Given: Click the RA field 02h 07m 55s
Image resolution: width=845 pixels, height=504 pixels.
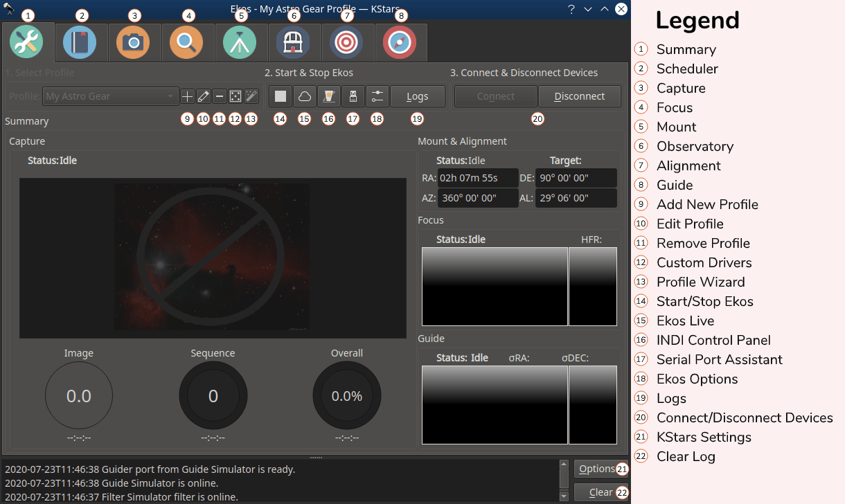Looking at the screenshot, I should click(x=478, y=178).
